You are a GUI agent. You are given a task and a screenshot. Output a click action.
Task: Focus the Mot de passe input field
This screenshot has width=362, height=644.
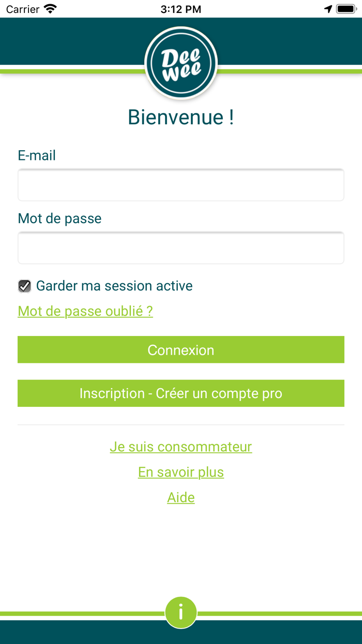[x=181, y=248]
